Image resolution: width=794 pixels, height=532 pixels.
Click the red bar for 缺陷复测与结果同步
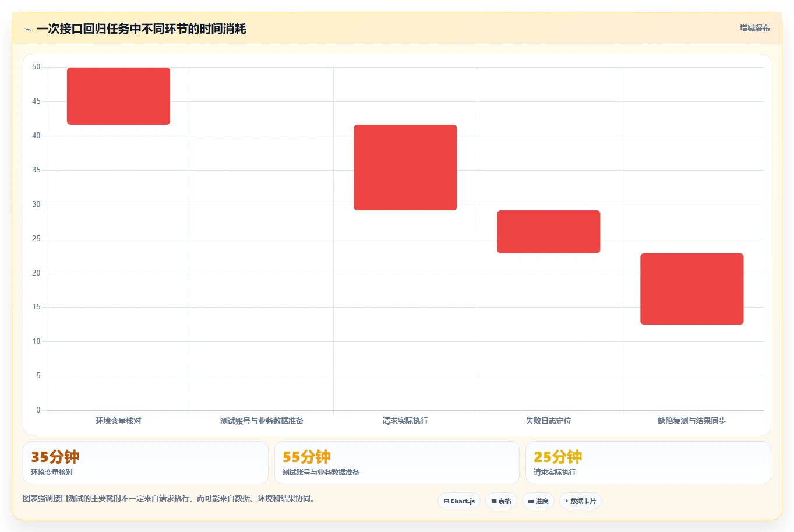[691, 289]
